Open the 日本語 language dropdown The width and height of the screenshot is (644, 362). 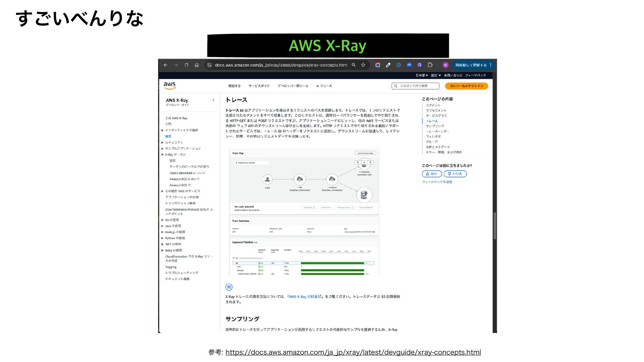pyautogui.click(x=422, y=75)
